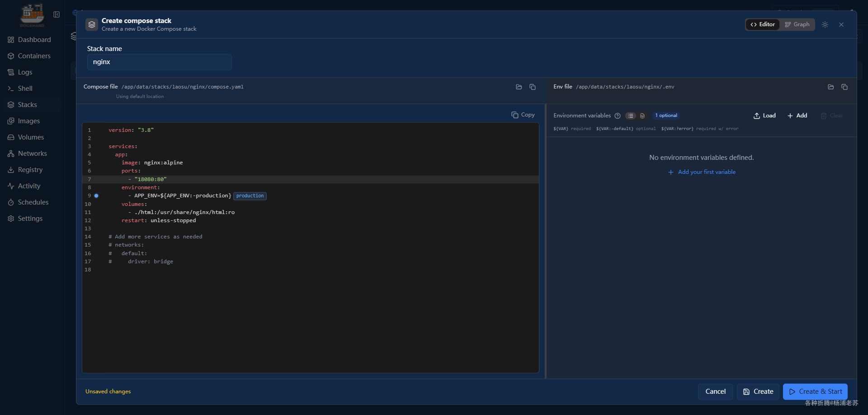Switch to the Graph view
This screenshot has height=415, width=868.
coord(797,24)
